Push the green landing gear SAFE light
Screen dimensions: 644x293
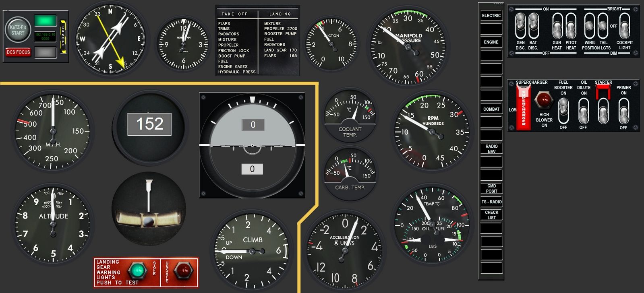click(x=137, y=270)
